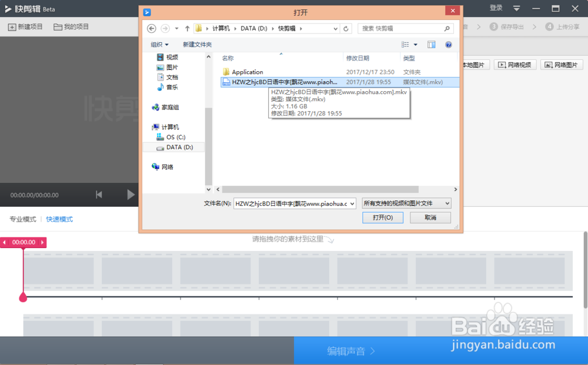Click the back arrow in Open dialog

point(152,28)
